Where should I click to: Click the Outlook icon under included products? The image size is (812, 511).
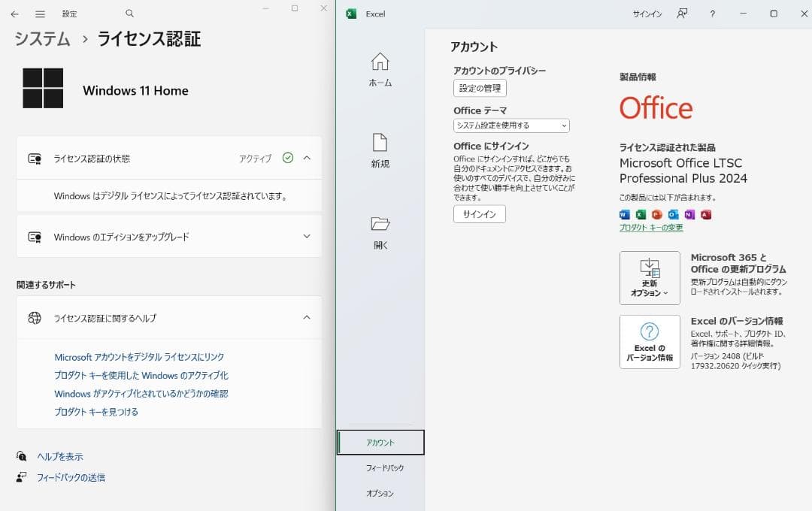click(x=673, y=215)
